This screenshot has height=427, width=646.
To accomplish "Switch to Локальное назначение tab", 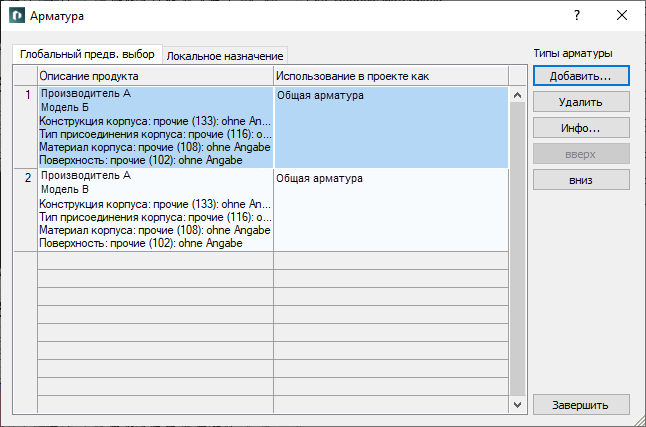I will (x=225, y=56).
